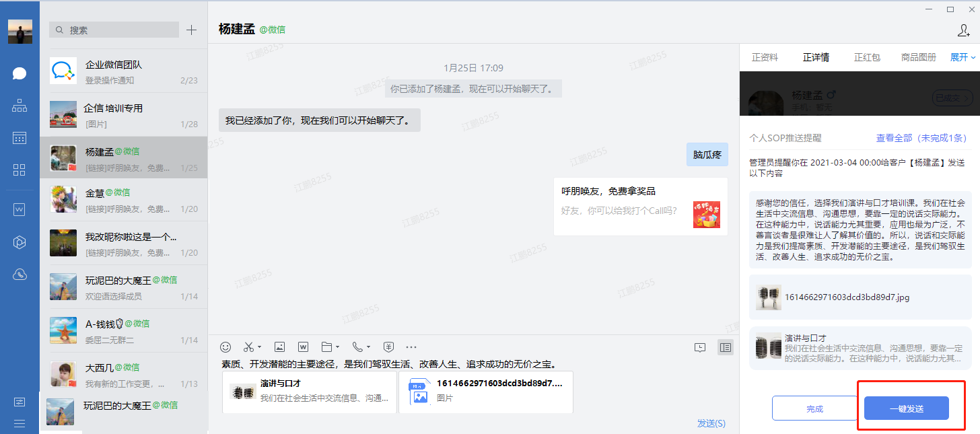Click the add member icon top right
The image size is (980, 434).
963,30
